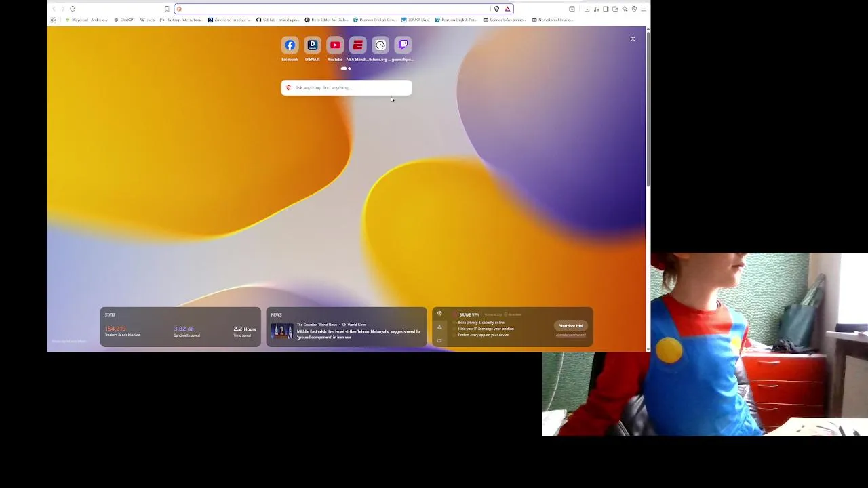Viewport: 868px width, 488px height.
Task: Open the music playlist icon in toolbar
Action: point(597,9)
